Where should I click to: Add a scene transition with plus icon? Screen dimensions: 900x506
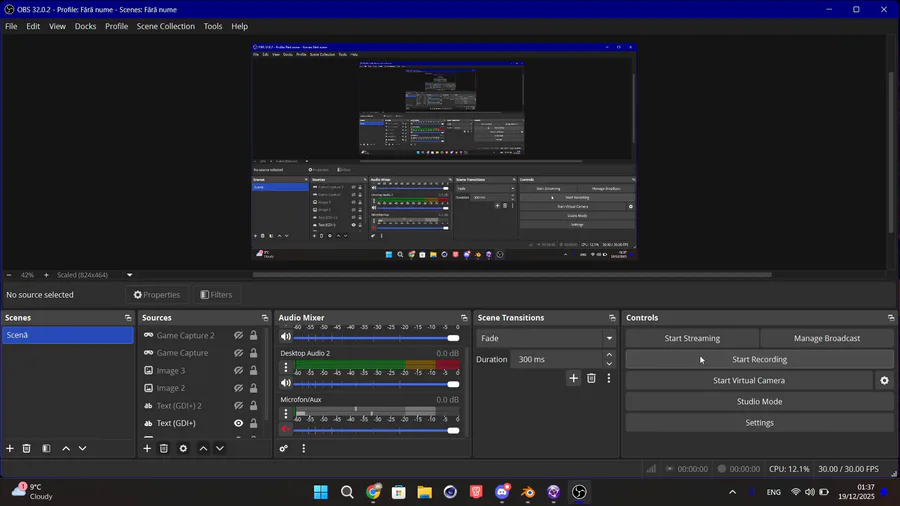coord(573,378)
